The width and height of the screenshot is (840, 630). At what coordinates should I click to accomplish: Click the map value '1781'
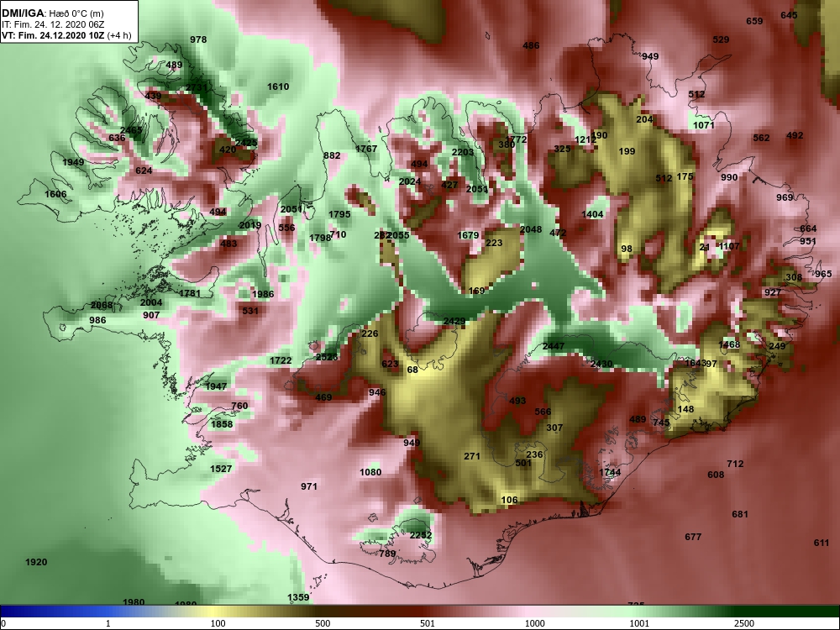pos(190,293)
